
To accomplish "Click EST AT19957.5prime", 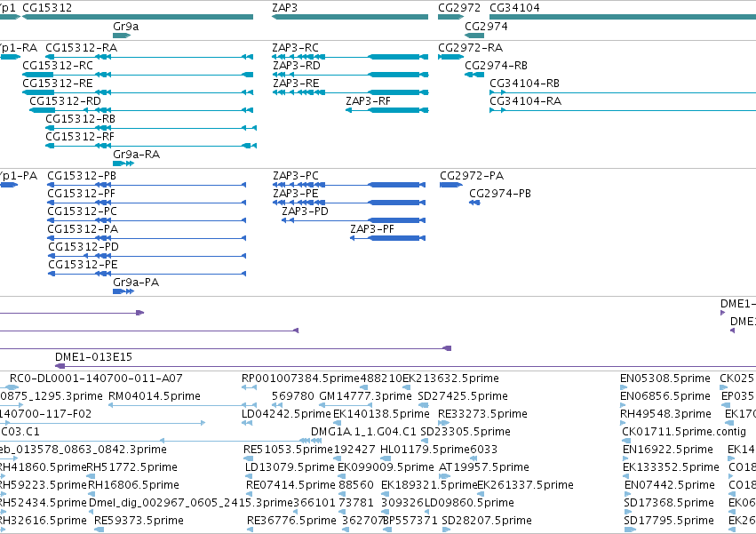I will pyautogui.click(x=484, y=467).
